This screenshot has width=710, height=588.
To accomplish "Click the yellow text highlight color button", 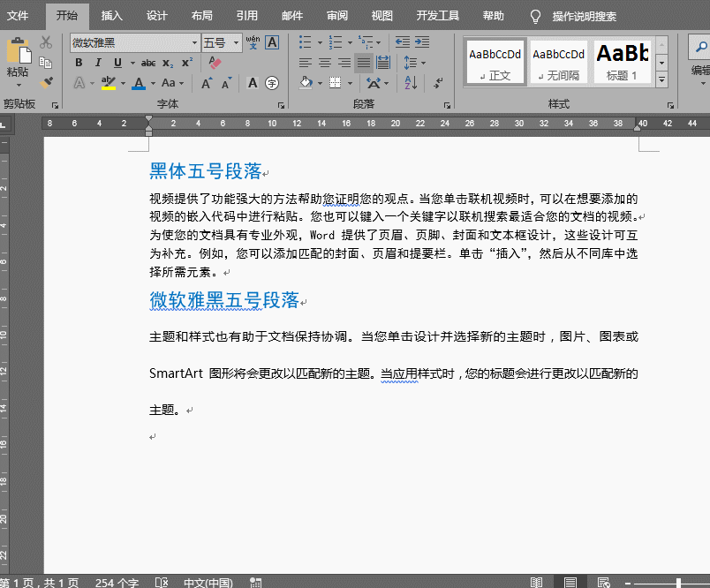I will pyautogui.click(x=108, y=83).
